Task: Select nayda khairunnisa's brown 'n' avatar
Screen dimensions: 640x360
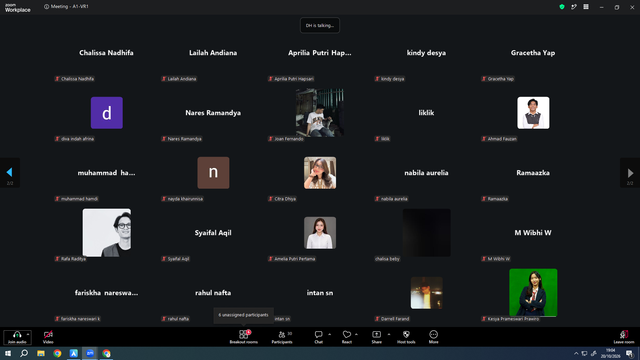Action: [213, 173]
